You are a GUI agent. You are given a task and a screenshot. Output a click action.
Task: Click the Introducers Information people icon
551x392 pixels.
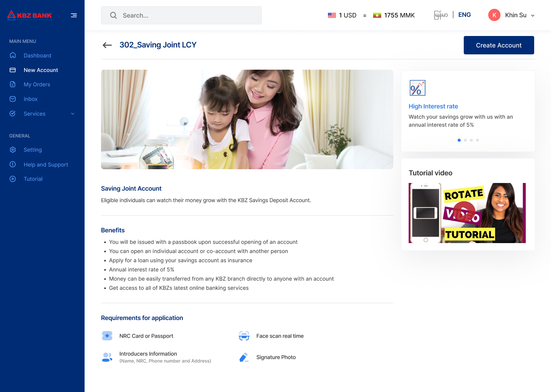click(x=107, y=357)
